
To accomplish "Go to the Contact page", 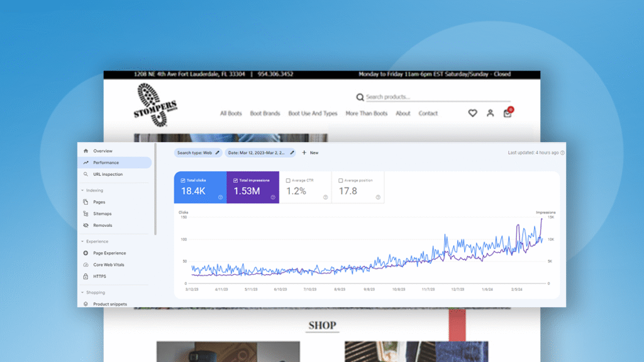I will [x=428, y=113].
